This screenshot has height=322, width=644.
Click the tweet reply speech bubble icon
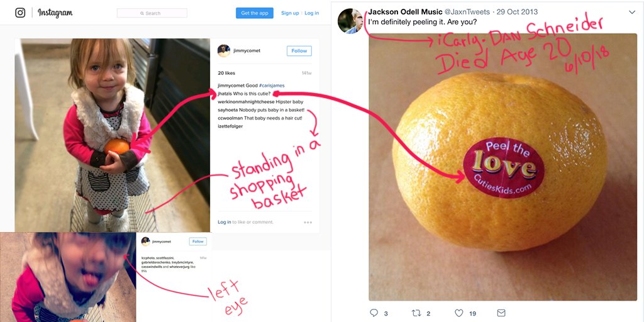click(x=374, y=313)
